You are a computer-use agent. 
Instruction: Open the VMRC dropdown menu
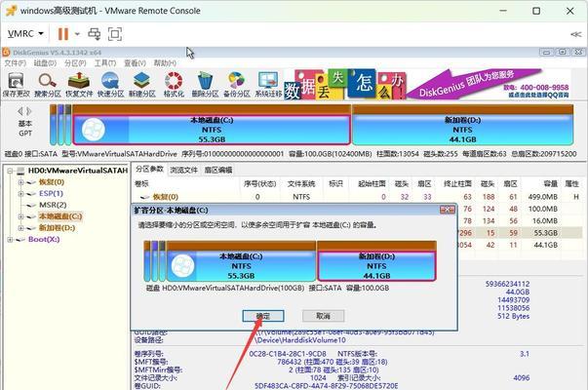click(25, 34)
